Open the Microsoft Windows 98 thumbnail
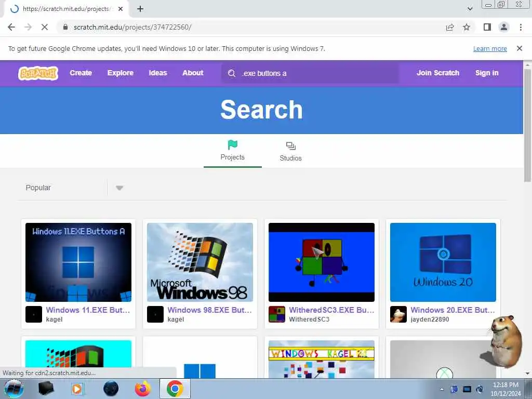This screenshot has width=532, height=399. click(200, 262)
